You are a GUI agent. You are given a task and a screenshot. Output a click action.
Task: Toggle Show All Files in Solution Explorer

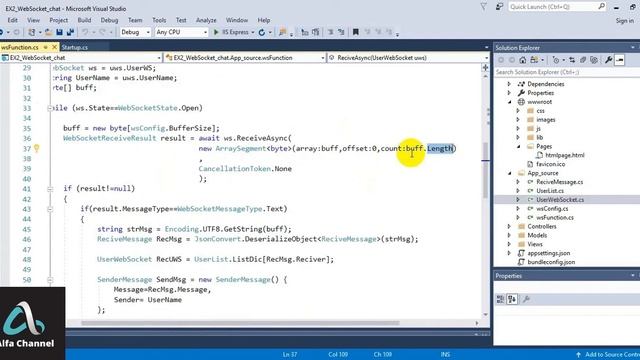(x=594, y=60)
